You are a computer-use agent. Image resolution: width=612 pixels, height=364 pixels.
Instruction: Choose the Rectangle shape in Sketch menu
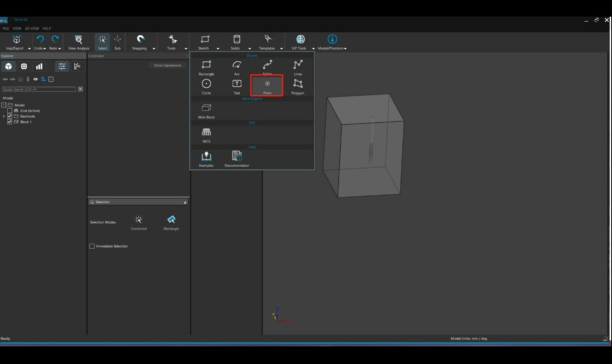206,67
